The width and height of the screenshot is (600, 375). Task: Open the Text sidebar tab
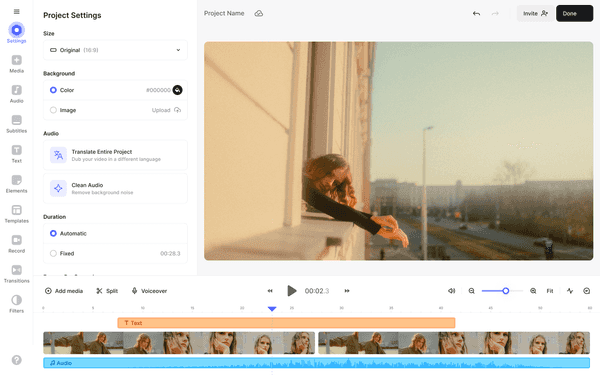click(16, 154)
